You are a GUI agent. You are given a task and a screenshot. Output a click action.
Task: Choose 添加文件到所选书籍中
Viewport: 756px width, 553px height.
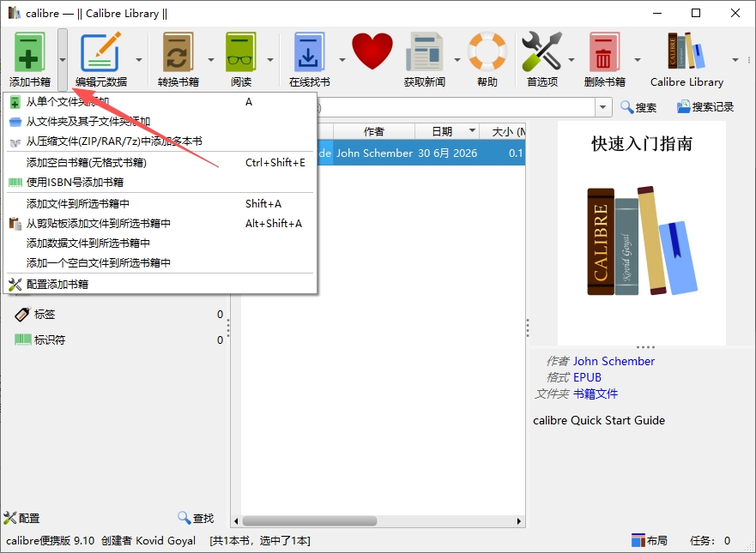point(160,204)
